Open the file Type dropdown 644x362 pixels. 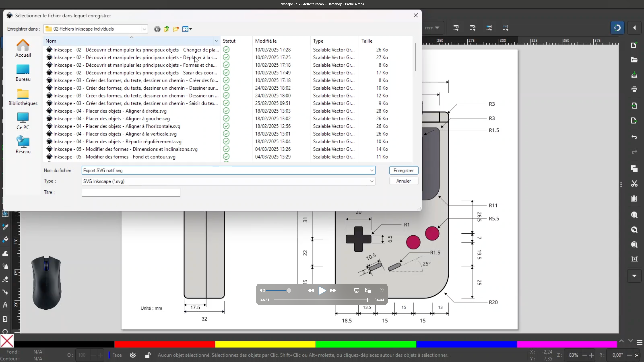pos(371,181)
